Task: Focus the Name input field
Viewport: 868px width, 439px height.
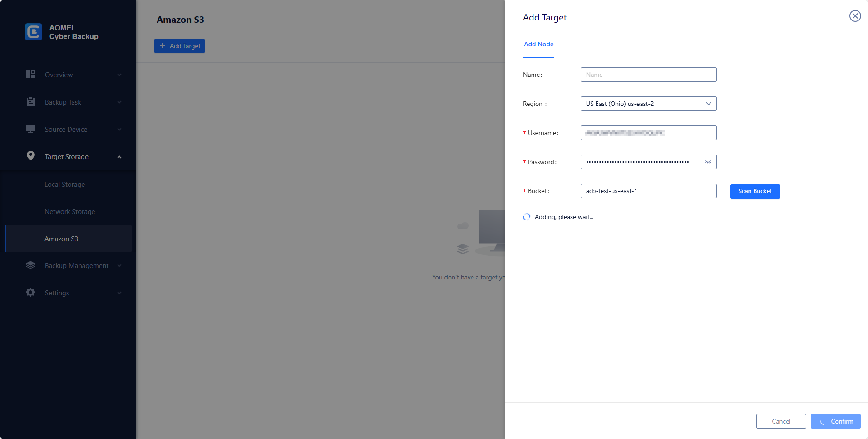Action: [648, 75]
